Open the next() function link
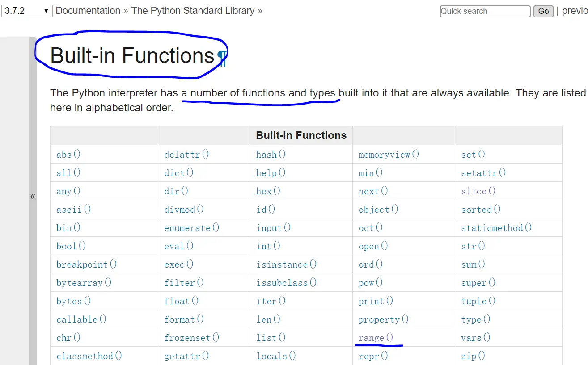 pos(373,191)
